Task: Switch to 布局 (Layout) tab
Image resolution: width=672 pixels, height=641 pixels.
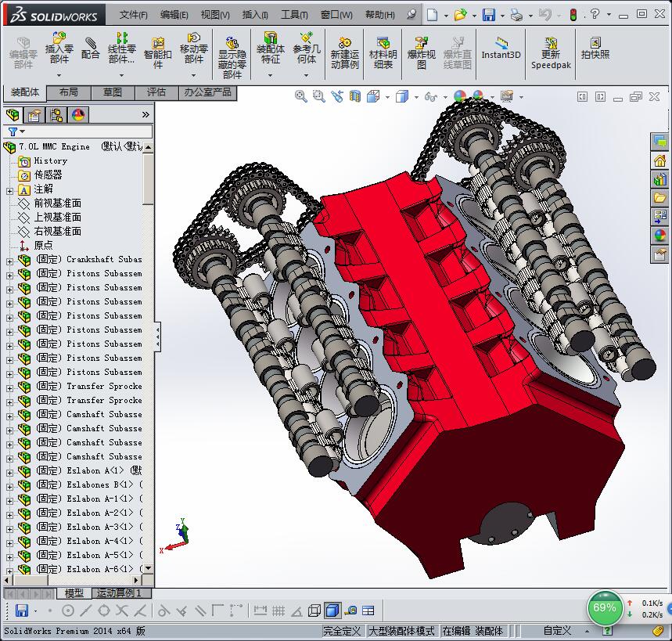Action: (69, 92)
